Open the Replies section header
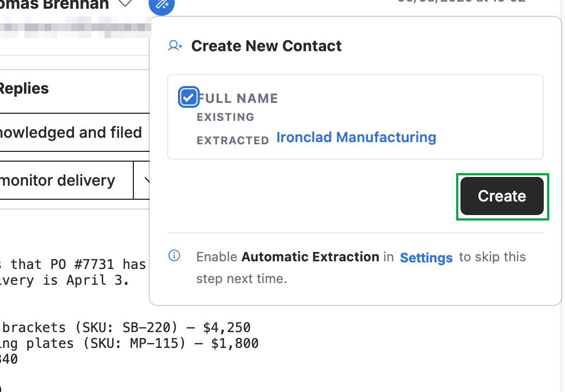Screen dimensions: 565x392 (x=24, y=88)
